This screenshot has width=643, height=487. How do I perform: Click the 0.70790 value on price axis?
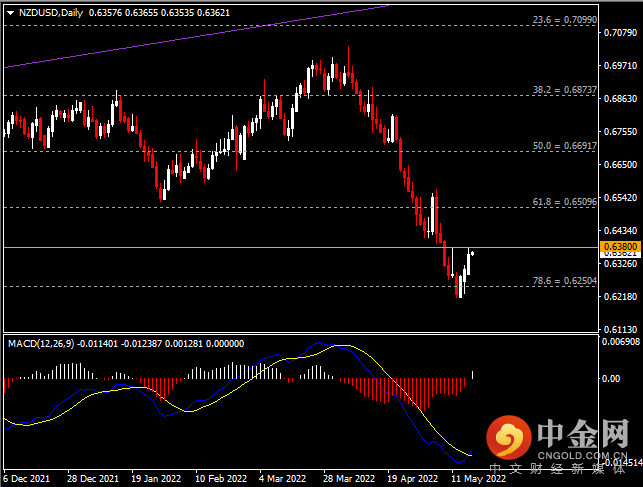click(620, 33)
